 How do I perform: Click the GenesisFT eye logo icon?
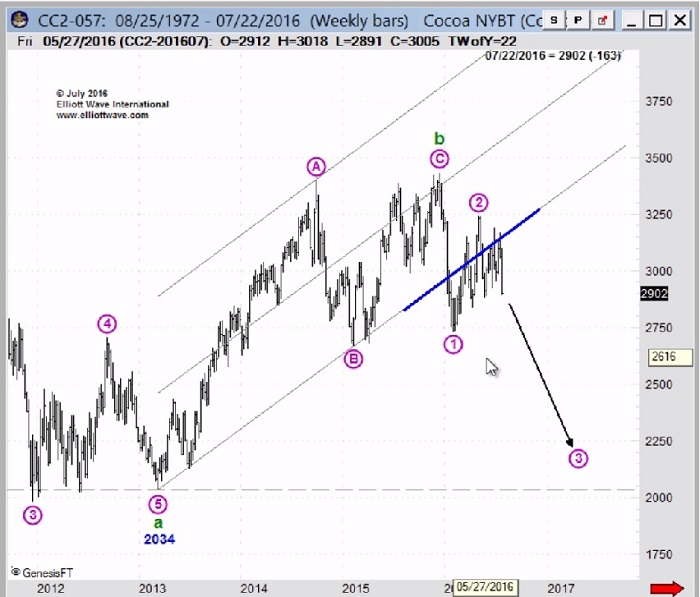(16, 572)
